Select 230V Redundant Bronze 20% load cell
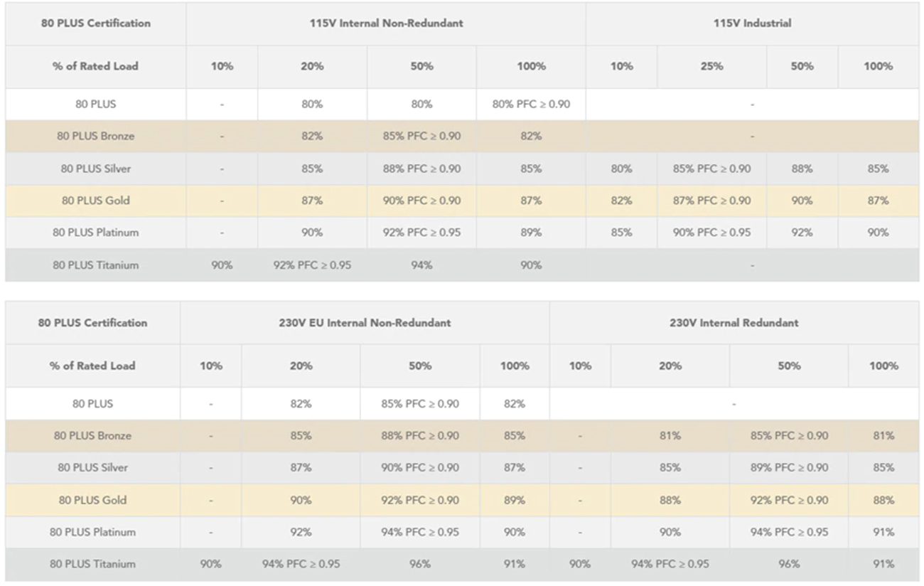The height and width of the screenshot is (586, 924). click(x=670, y=435)
